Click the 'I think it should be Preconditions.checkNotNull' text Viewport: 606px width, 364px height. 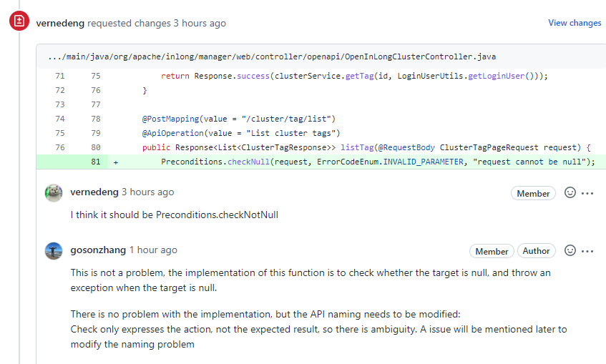tap(175, 215)
